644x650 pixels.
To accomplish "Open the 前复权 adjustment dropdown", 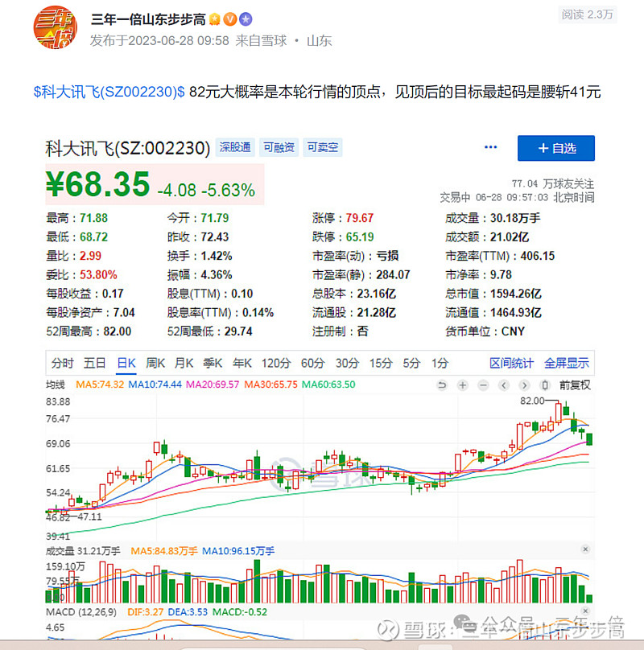I will tap(575, 385).
